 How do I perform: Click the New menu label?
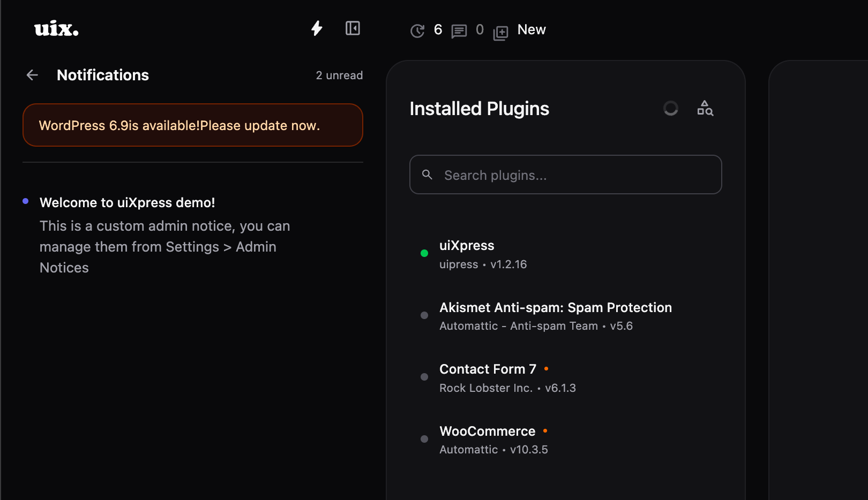[531, 30]
